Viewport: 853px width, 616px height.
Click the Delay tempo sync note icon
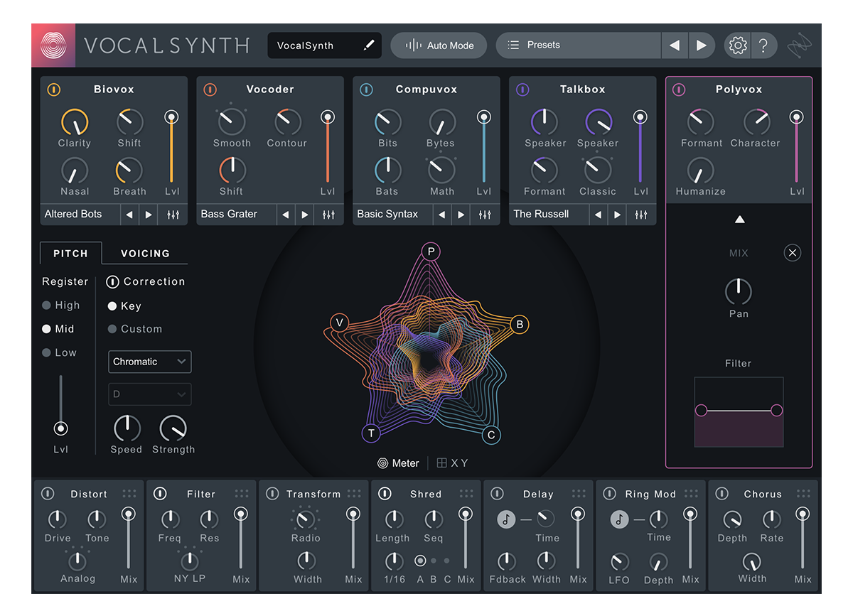(506, 519)
